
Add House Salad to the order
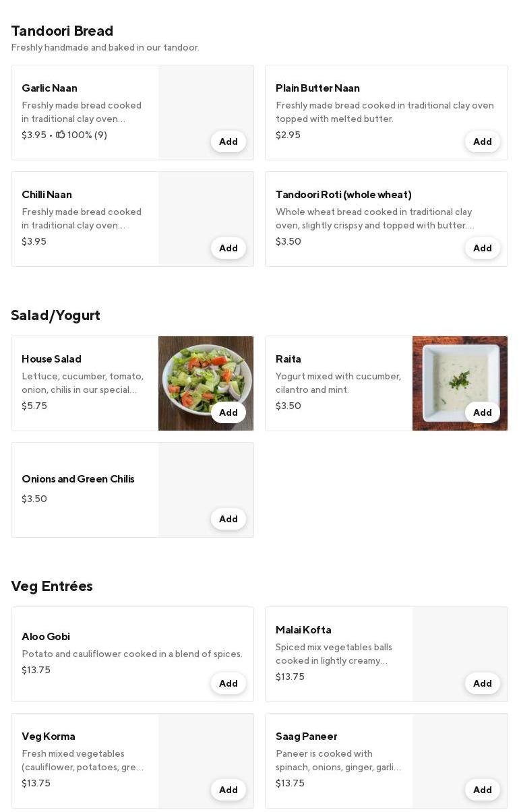pyautogui.click(x=228, y=412)
